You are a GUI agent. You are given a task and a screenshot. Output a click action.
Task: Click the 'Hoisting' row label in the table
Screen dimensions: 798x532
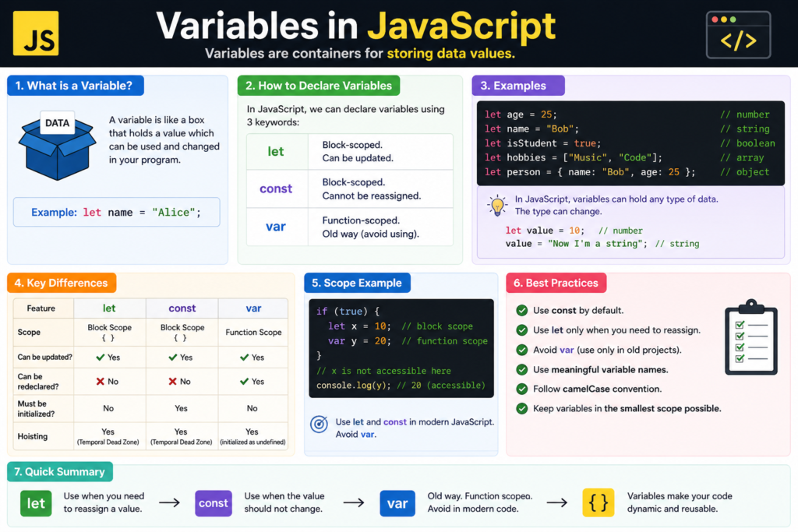click(x=33, y=436)
